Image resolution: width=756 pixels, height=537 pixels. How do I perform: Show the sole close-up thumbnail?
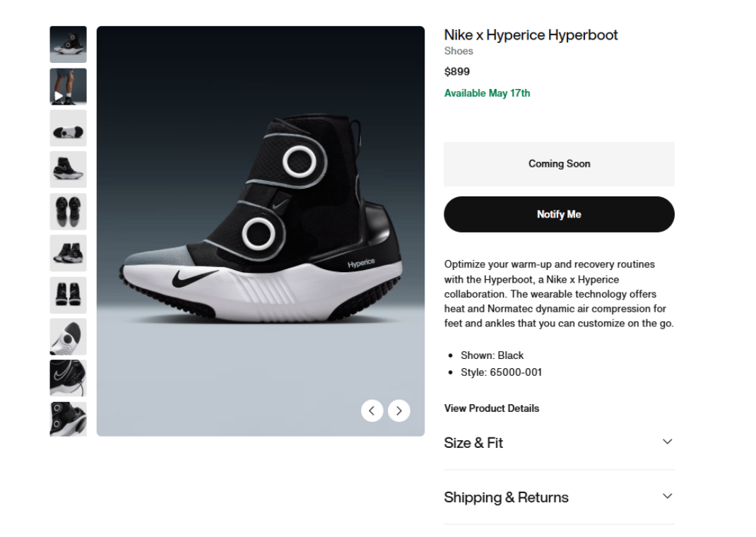point(68,336)
